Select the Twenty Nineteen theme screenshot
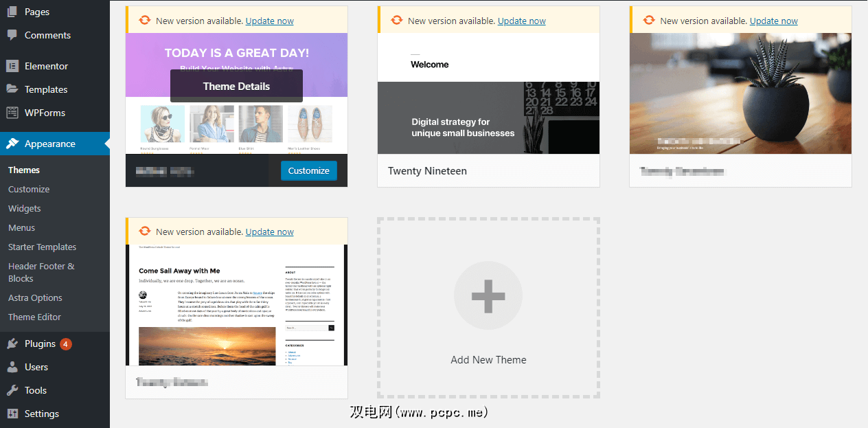The height and width of the screenshot is (428, 868). (x=488, y=93)
